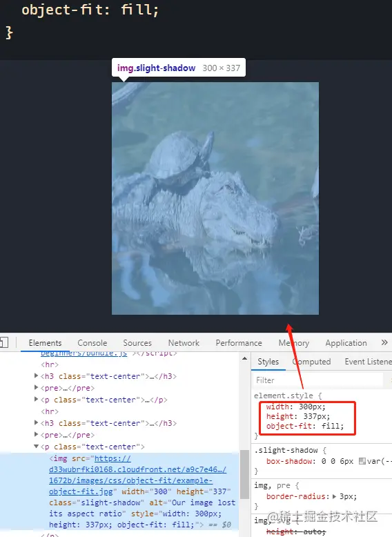Click the .slight-shadow selector
Screen dimensions: 392x537
point(286,450)
